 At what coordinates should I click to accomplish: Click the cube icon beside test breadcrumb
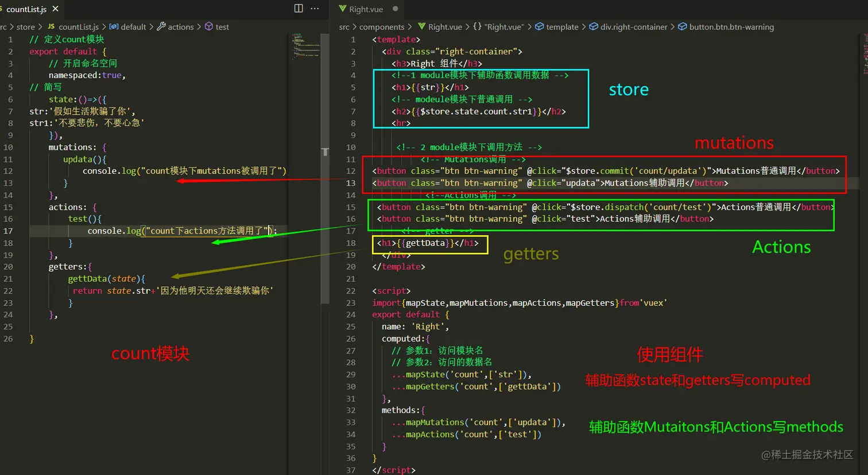(209, 26)
